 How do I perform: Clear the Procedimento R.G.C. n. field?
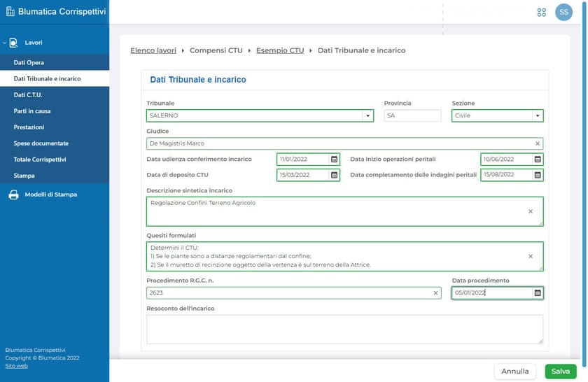[x=435, y=293]
